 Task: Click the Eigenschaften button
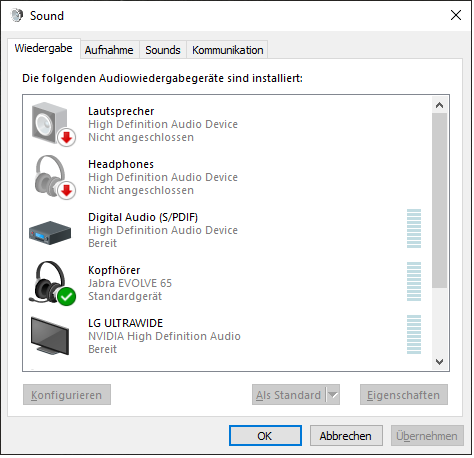404,395
